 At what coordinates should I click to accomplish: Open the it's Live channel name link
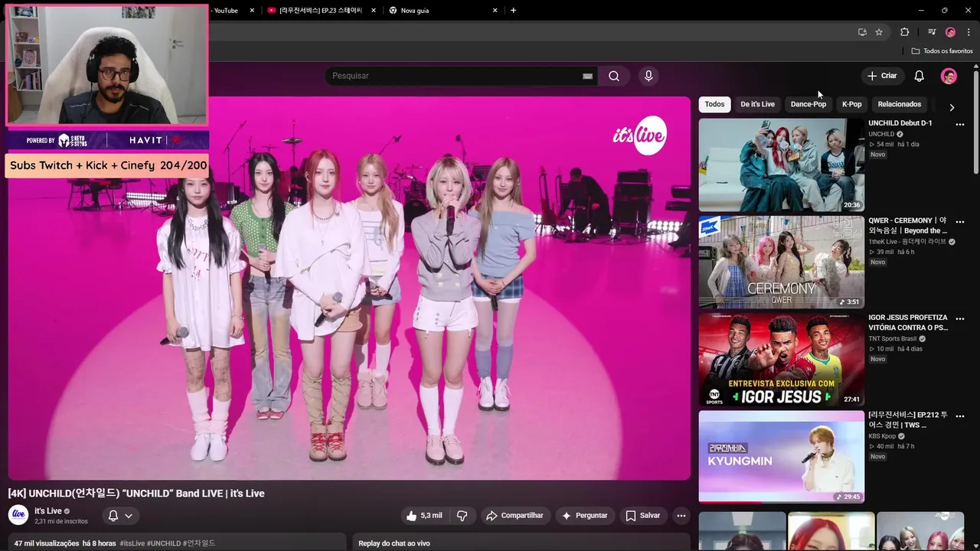tap(48, 511)
